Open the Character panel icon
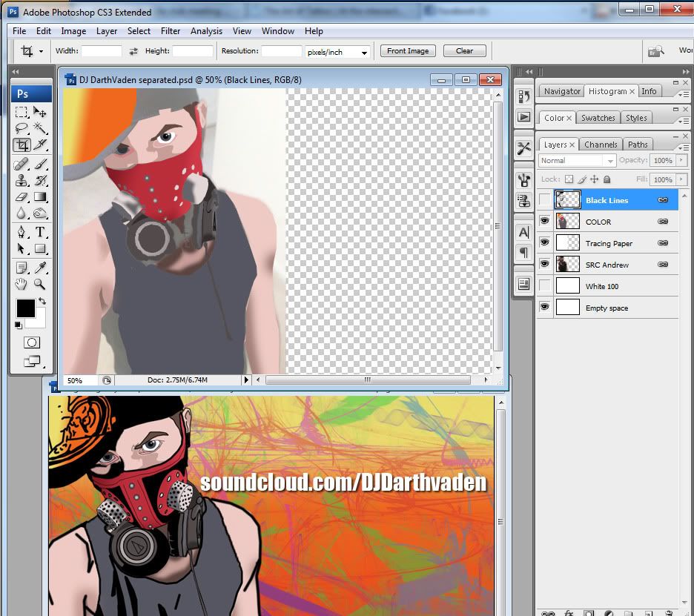Image resolution: width=694 pixels, height=616 pixels. coord(523,232)
